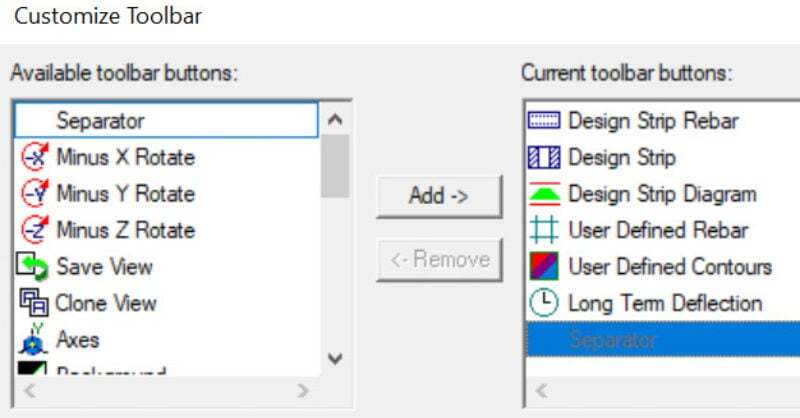Click the Design Strip Diagram icon
Viewport: 800px width, 418px height.
[544, 194]
